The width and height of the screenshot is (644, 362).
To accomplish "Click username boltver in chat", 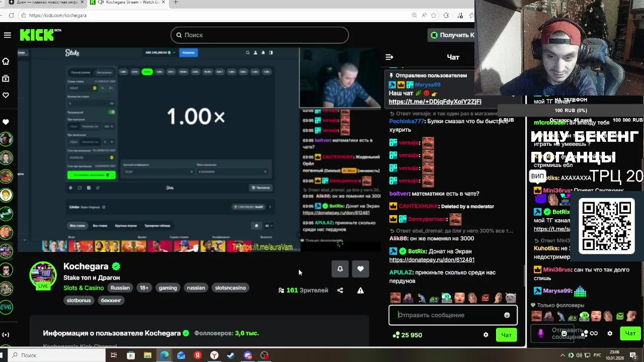I will click(399, 194).
